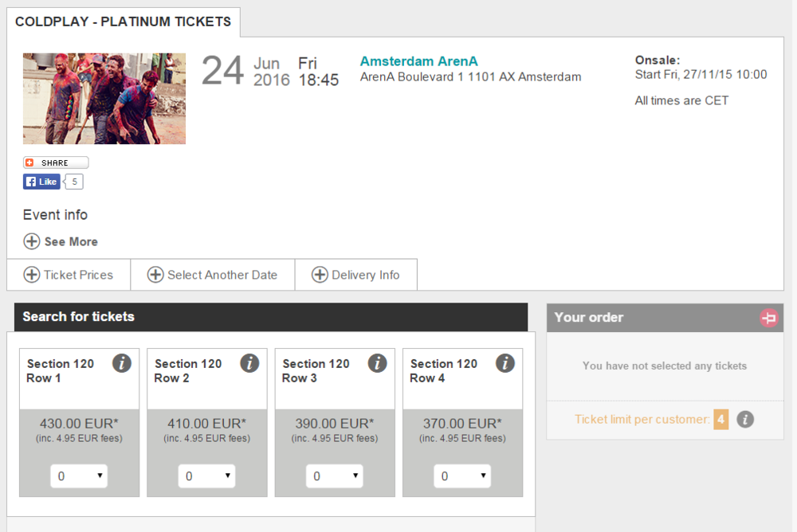Click the Section 120 Row 1 label
Screen dimensions: 797x532
pos(61,371)
